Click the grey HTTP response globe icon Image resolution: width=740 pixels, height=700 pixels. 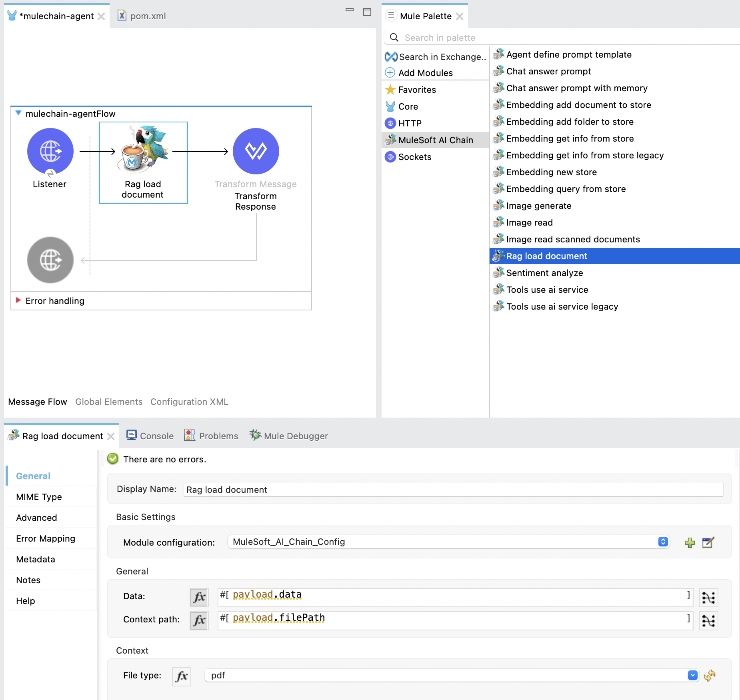50,260
